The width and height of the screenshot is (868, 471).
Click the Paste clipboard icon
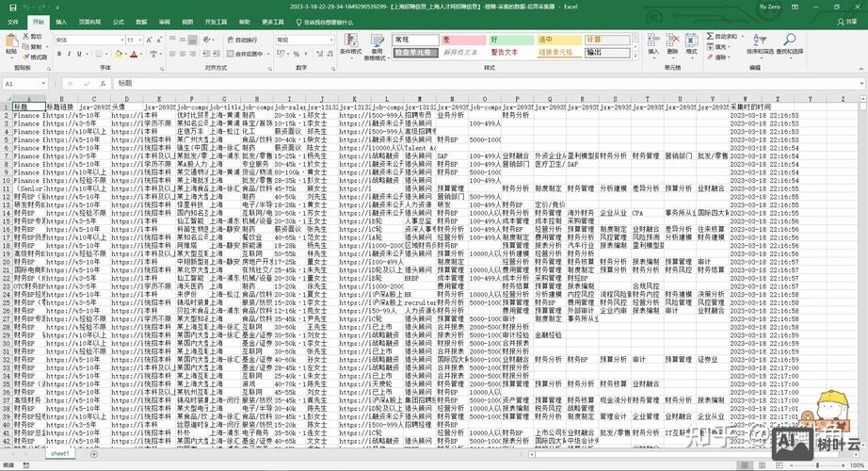[x=11, y=41]
